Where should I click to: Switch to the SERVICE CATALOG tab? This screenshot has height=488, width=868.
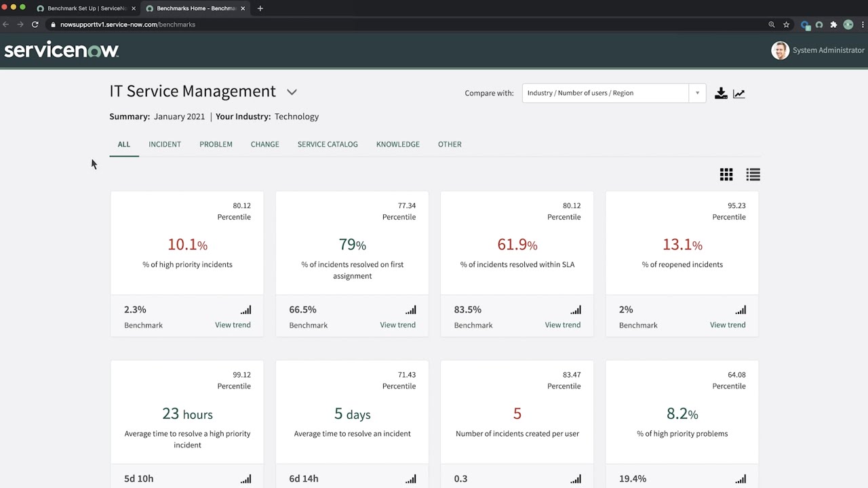click(328, 144)
